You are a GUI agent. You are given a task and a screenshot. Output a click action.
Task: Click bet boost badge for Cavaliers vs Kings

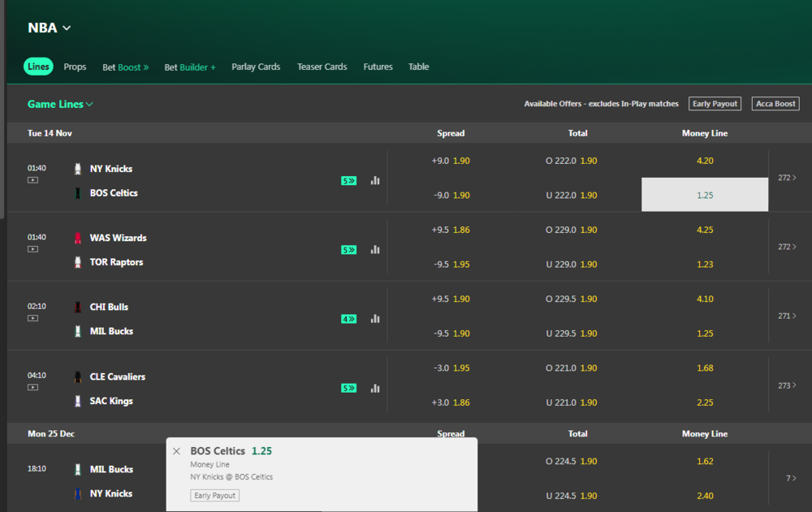(x=348, y=388)
